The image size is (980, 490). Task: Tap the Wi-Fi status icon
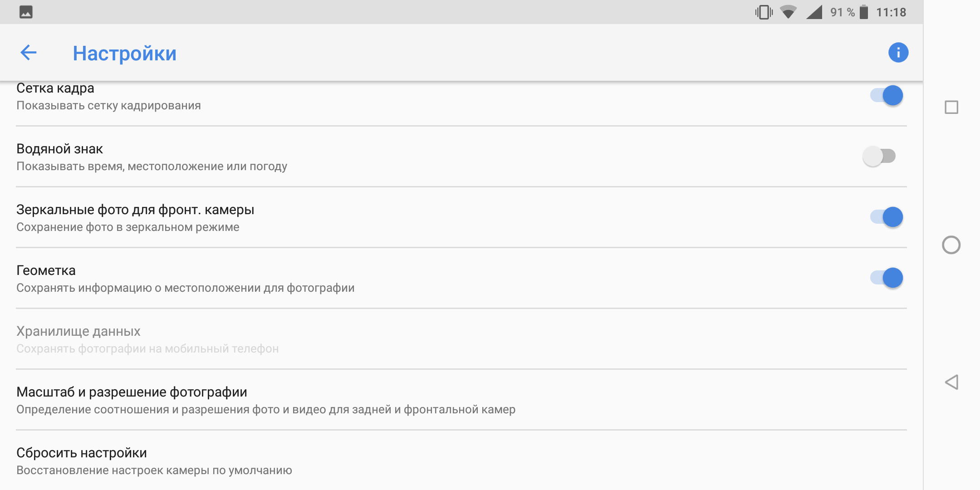(x=789, y=12)
